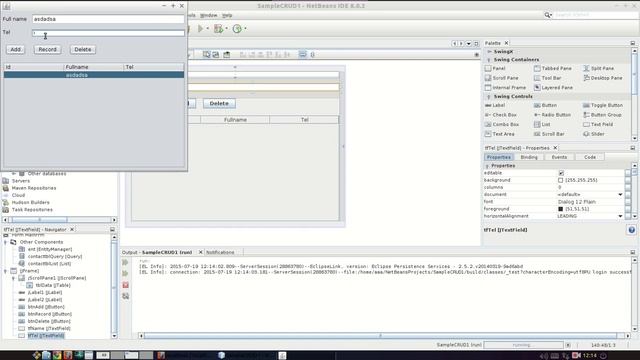Image resolution: width=640 pixels, height=360 pixels.
Task: Collapse the Swing Controls palette section
Action: (x=489, y=97)
